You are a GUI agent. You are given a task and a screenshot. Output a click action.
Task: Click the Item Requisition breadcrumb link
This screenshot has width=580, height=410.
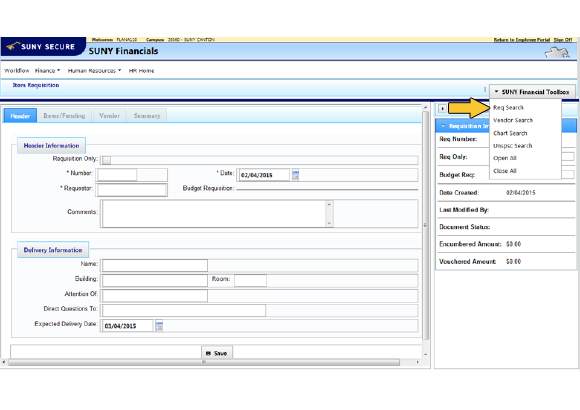36,85
